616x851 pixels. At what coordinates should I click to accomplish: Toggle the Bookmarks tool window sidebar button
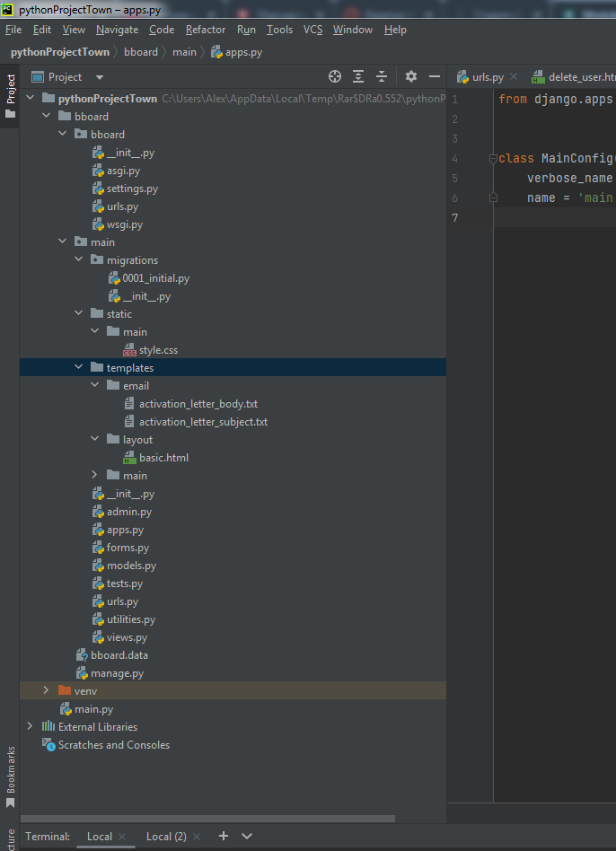(x=10, y=776)
